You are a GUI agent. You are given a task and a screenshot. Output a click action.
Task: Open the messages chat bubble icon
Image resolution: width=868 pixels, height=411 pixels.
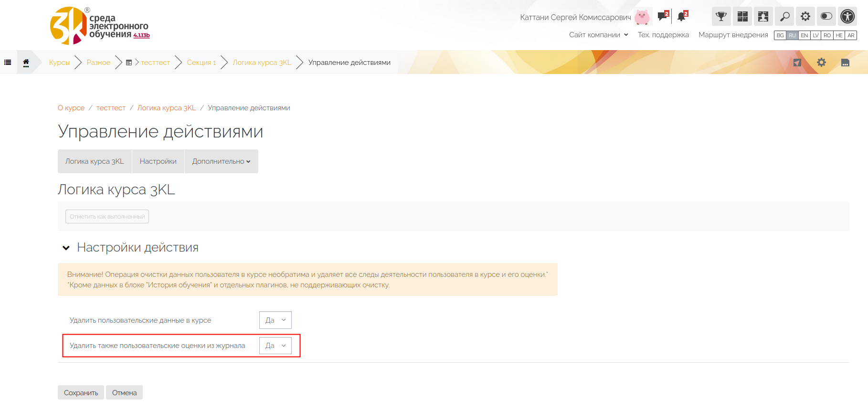[663, 17]
